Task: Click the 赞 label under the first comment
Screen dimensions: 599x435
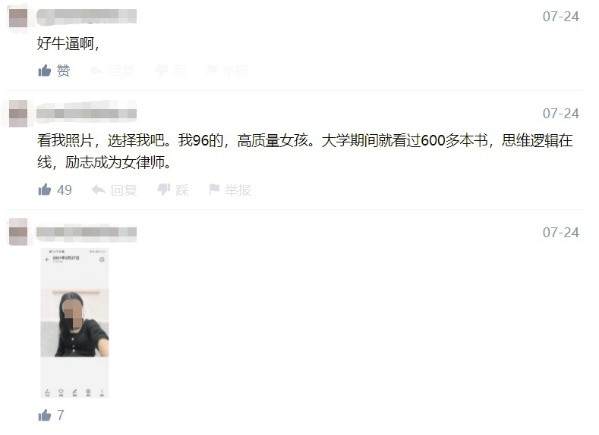Action: (63, 71)
